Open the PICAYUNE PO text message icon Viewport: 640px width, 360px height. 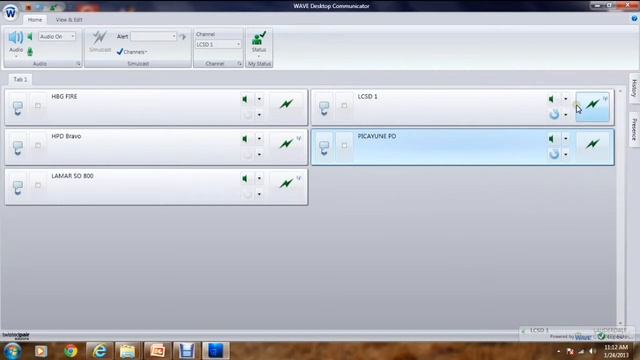[324, 148]
